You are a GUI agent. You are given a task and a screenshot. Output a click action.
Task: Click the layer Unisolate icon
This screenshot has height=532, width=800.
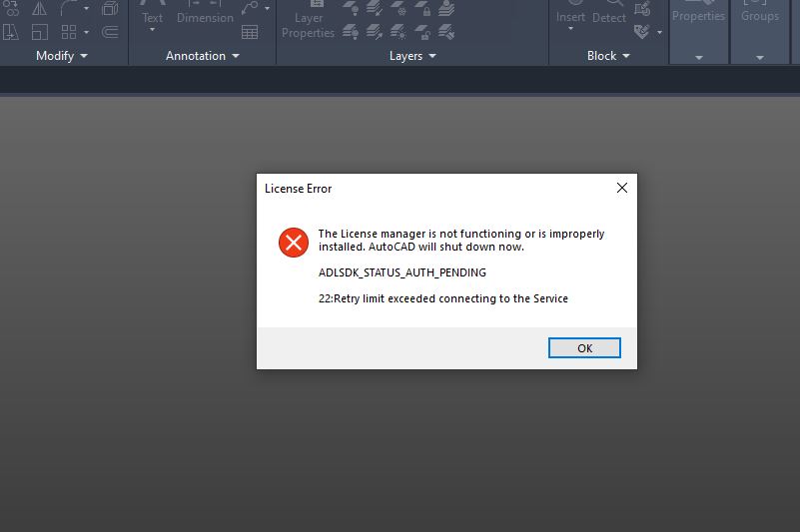pyautogui.click(x=374, y=32)
